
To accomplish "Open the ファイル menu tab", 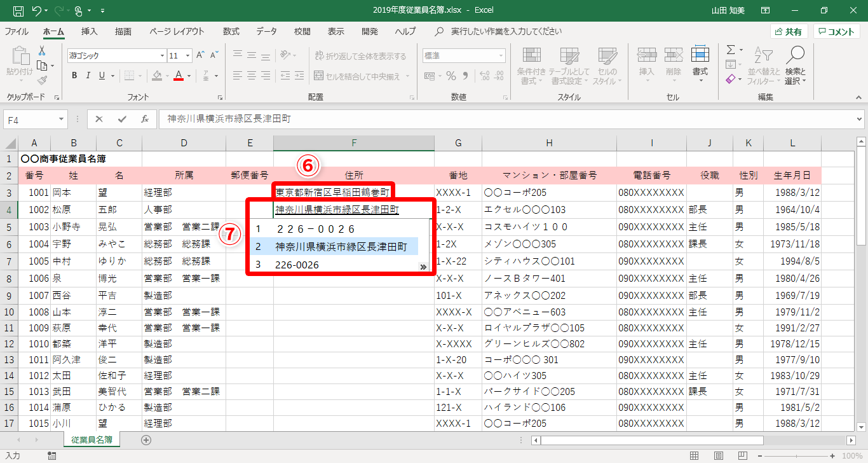I will click(17, 31).
